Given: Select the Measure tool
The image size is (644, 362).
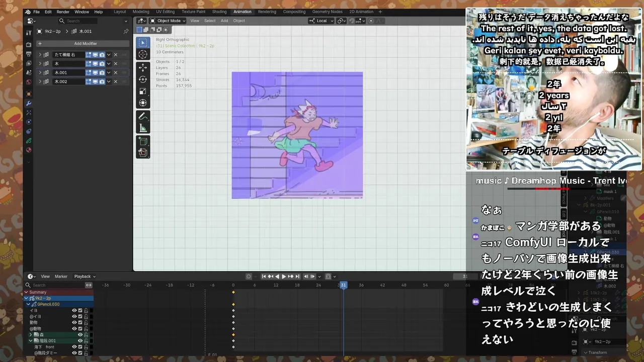Looking at the screenshot, I should coord(143,128).
